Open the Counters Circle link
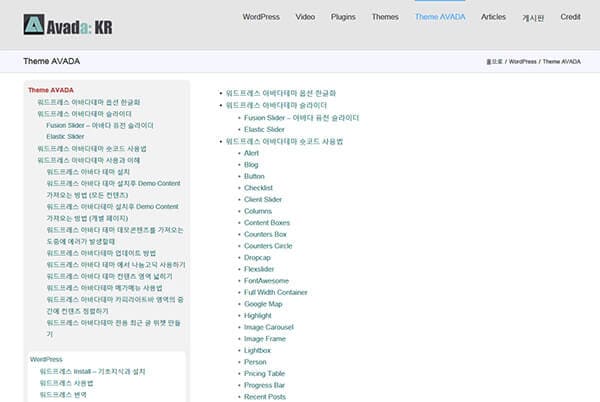 click(x=268, y=246)
